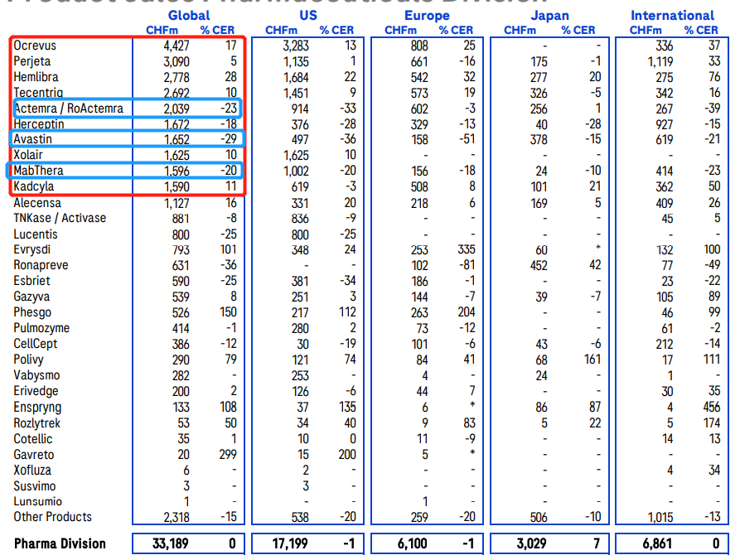Image resolution: width=740 pixels, height=560 pixels.
Task: Click the Evrysdi row label
Action: (31, 249)
